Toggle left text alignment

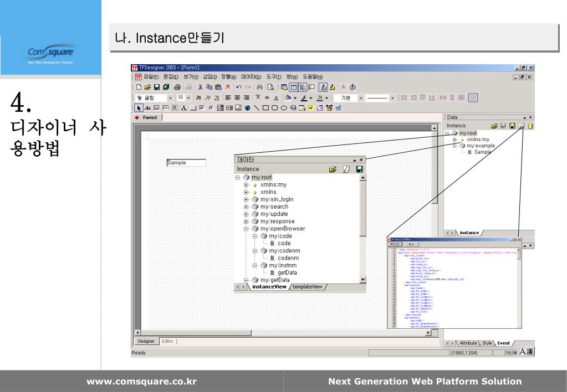[x=228, y=97]
